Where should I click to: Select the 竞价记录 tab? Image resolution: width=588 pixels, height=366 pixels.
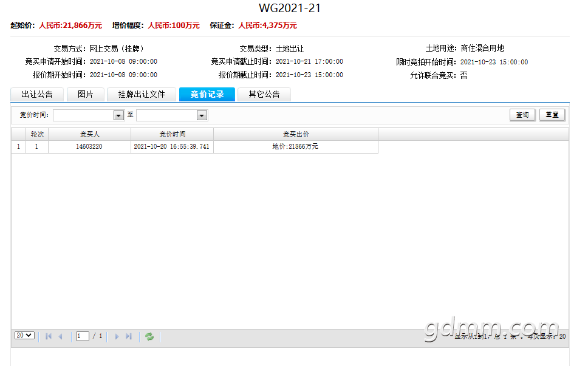coord(207,95)
